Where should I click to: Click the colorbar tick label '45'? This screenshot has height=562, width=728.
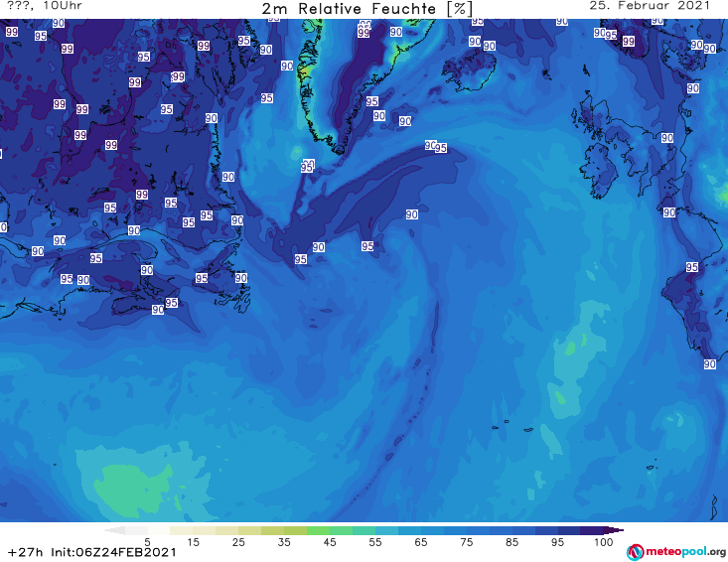coord(330,542)
